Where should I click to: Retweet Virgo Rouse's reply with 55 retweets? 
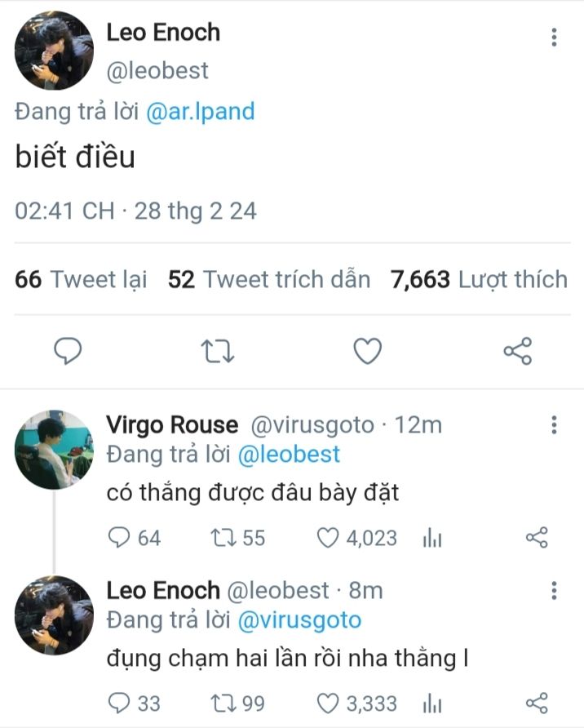pyautogui.click(x=223, y=538)
